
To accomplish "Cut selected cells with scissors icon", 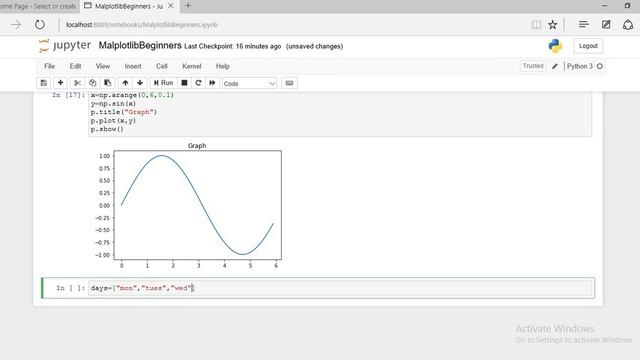I will pos(77,83).
